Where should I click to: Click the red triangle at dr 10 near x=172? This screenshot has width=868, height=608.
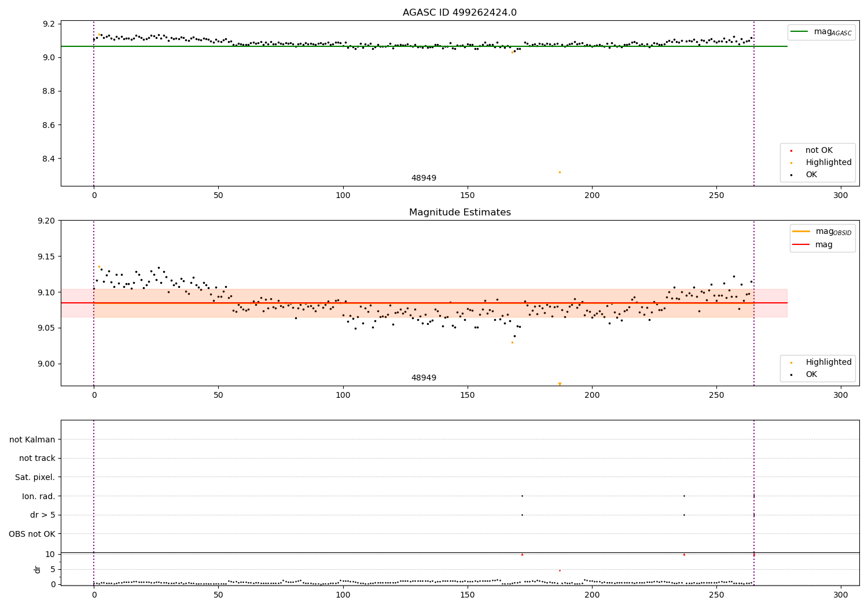point(522,554)
